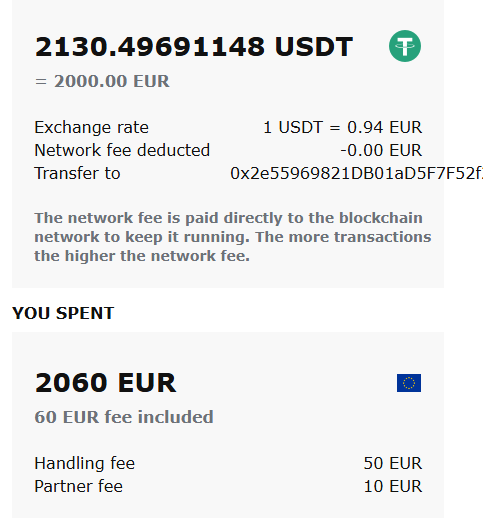Viewport: 483px width, 518px height.
Task: Click the Partner fee label
Action: (79, 486)
